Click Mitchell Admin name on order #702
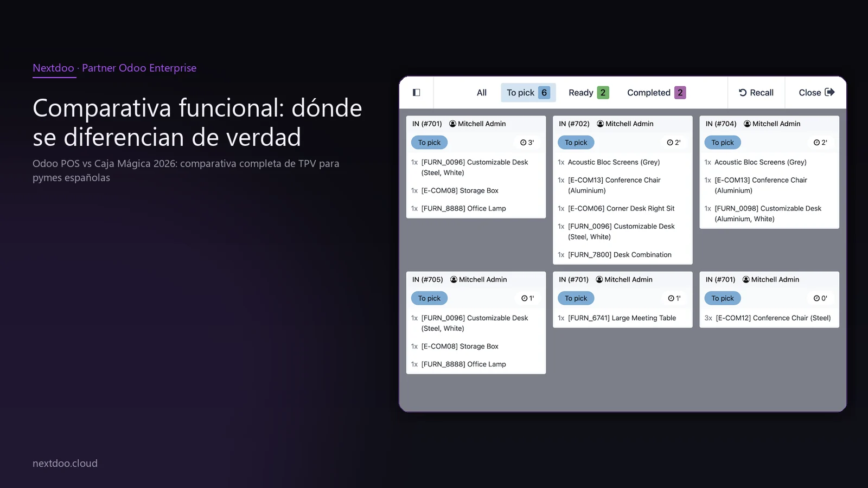This screenshot has height=488, width=868. tap(629, 124)
